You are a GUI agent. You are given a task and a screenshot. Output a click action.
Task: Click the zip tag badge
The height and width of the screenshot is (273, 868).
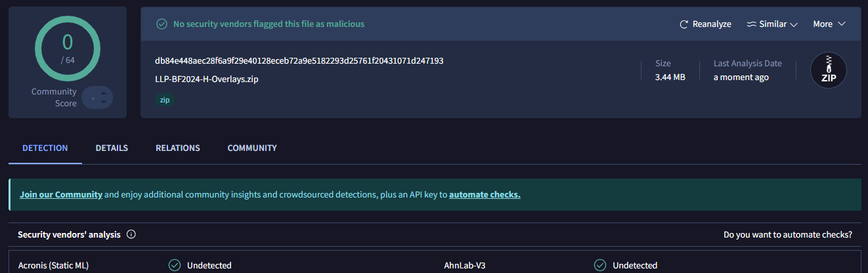tap(165, 100)
